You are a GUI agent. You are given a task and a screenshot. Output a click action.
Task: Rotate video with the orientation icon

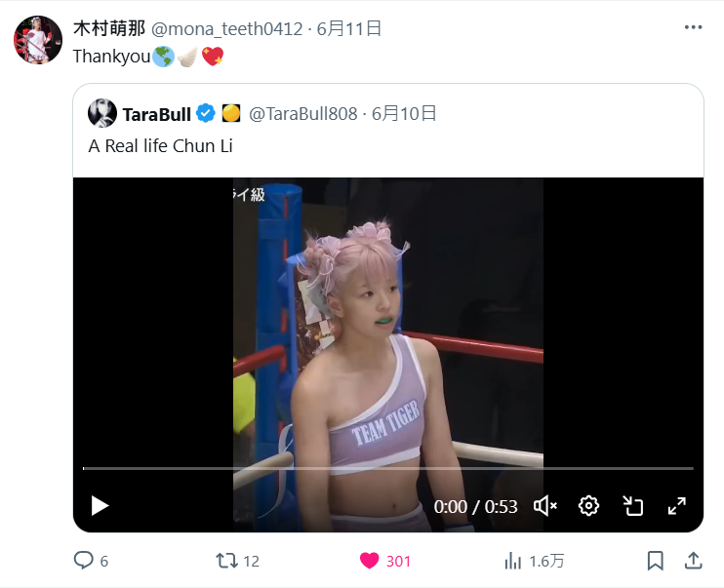point(632,506)
